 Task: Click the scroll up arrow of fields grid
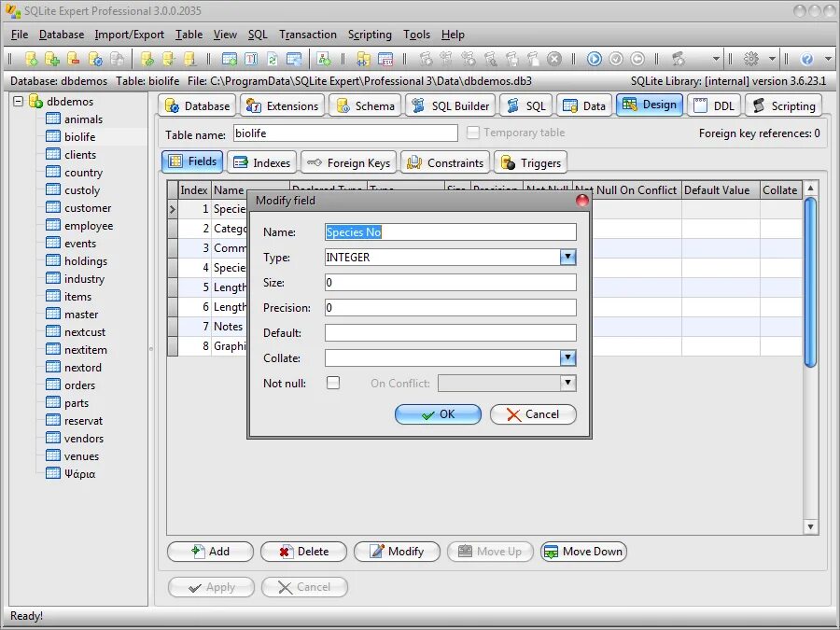coord(810,188)
